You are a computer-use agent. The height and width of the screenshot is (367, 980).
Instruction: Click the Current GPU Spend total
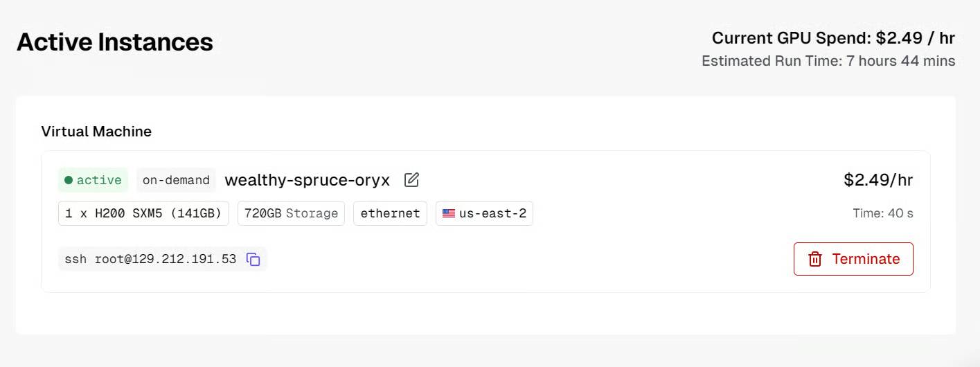tap(833, 38)
